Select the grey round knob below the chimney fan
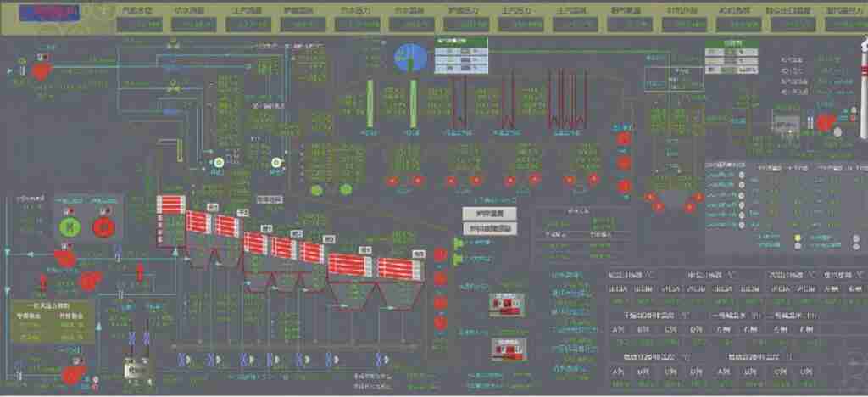 click(837, 132)
